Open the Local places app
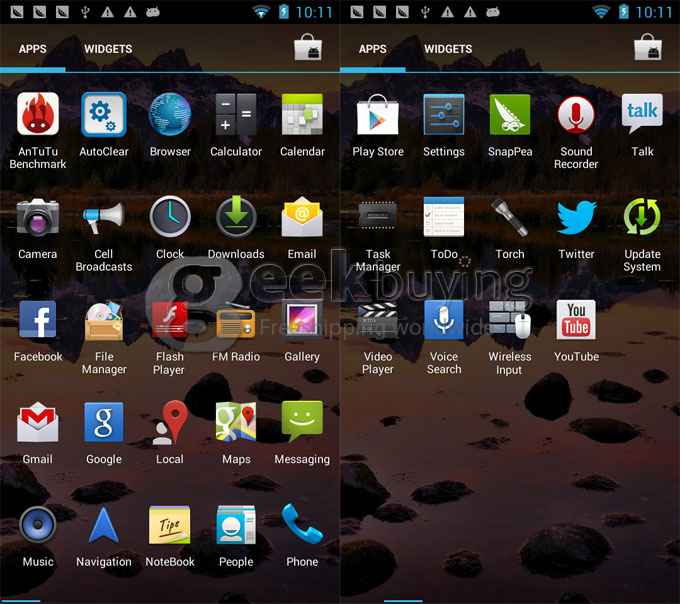This screenshot has height=604, width=680. (170, 422)
